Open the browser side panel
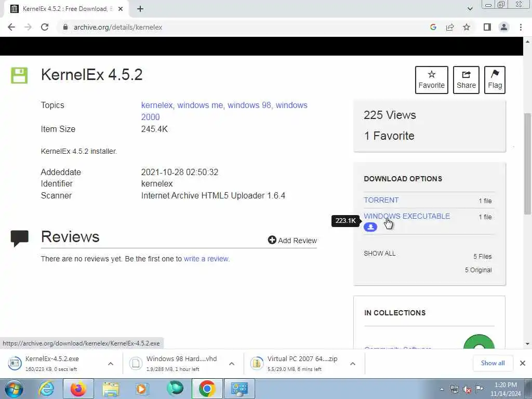This screenshot has width=532, height=399. (x=487, y=27)
